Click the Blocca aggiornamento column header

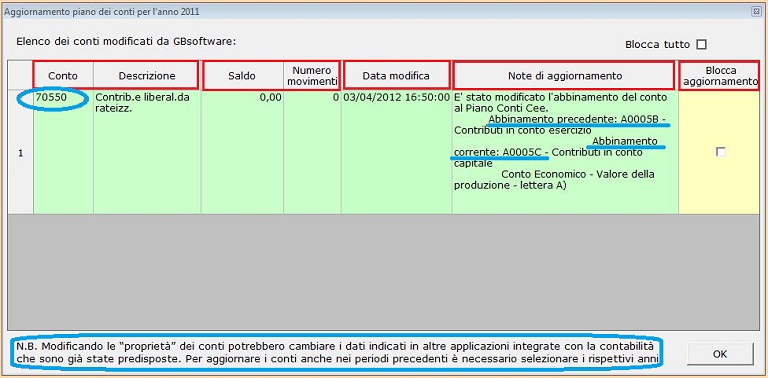pyautogui.click(x=719, y=76)
